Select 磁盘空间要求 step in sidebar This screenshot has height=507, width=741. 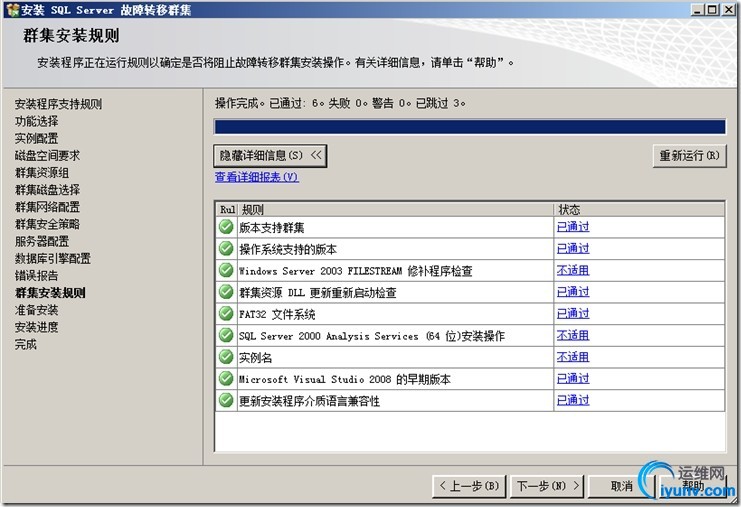47,155
